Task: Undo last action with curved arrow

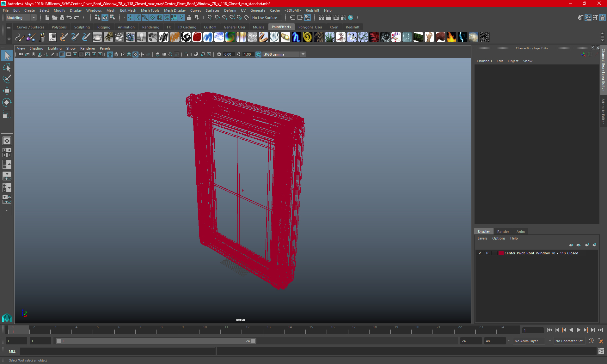Action: click(69, 18)
